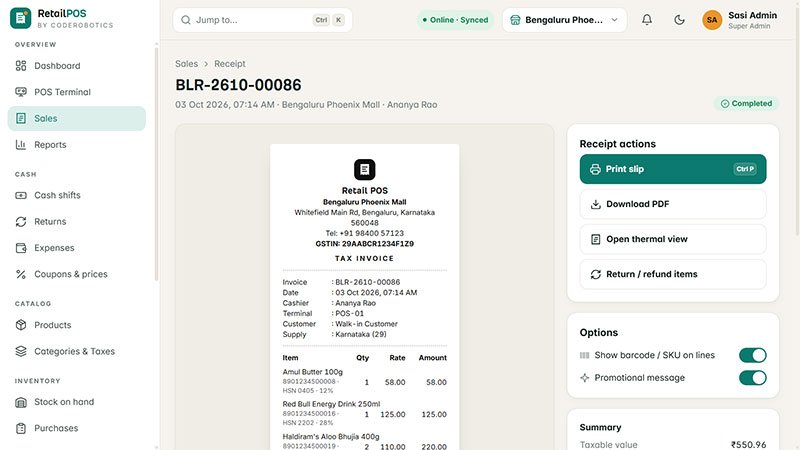
Task: Open the notifications bell
Action: [x=646, y=20]
